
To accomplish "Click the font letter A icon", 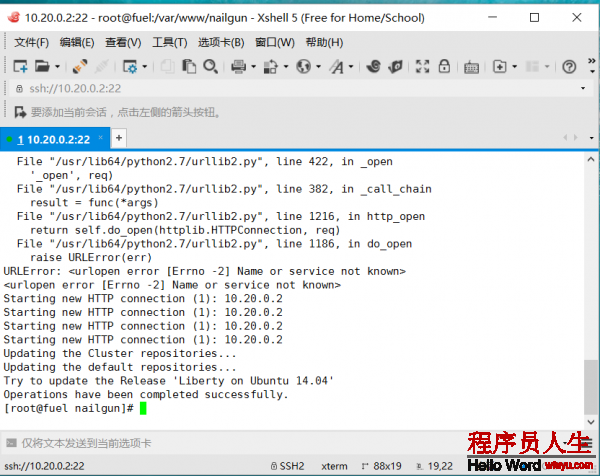I will click(337, 67).
